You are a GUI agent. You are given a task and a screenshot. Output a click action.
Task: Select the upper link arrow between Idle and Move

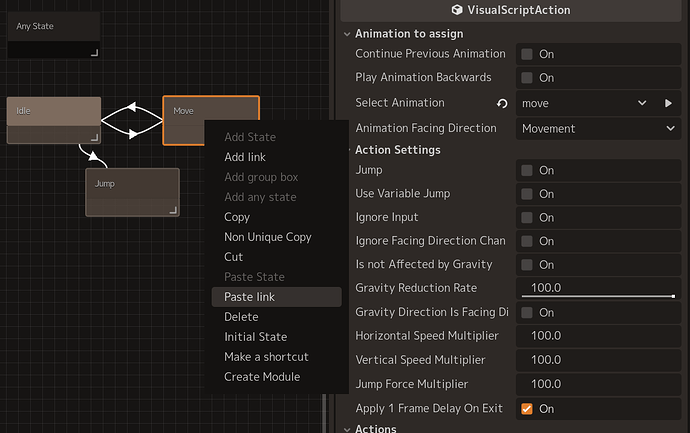point(132,107)
